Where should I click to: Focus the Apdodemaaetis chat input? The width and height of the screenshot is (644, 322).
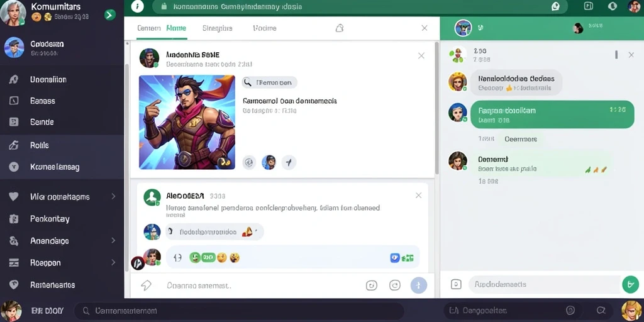coord(544,284)
